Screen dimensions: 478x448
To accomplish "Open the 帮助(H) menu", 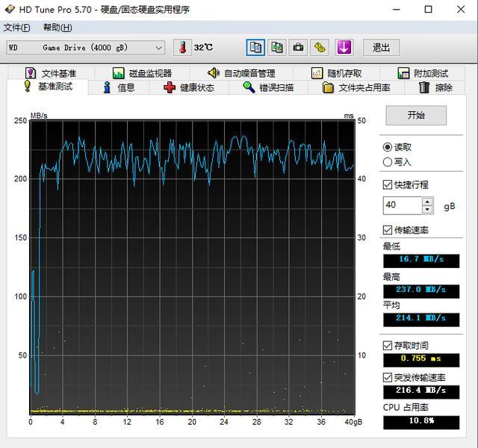I will tap(58, 28).
